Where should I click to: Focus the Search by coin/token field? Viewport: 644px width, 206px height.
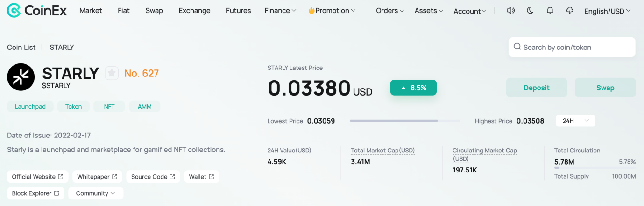coord(572,47)
